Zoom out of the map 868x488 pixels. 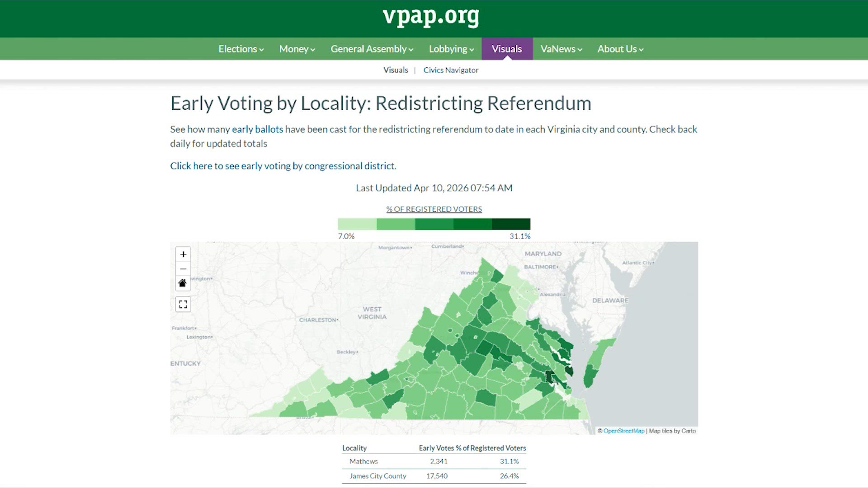click(183, 269)
